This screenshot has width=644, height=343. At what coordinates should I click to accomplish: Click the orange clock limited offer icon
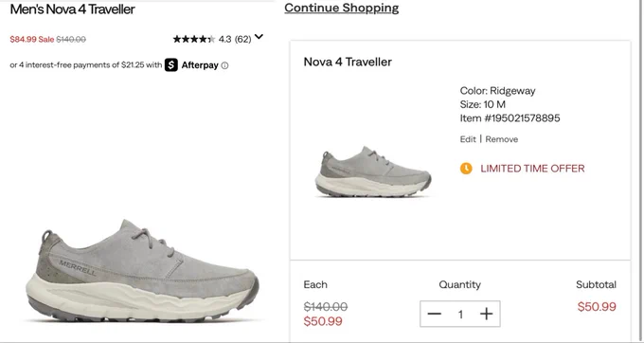point(466,169)
